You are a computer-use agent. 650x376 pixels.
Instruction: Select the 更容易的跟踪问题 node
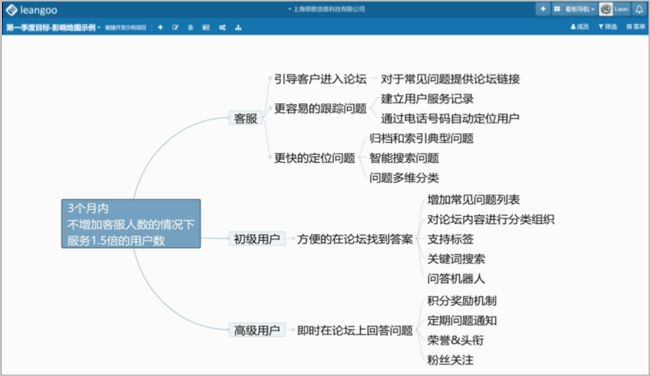320,109
